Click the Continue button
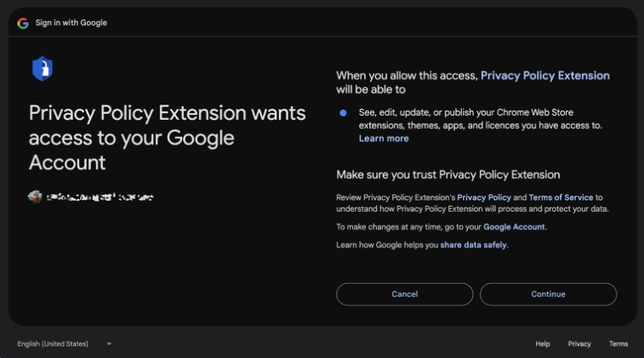 point(549,294)
